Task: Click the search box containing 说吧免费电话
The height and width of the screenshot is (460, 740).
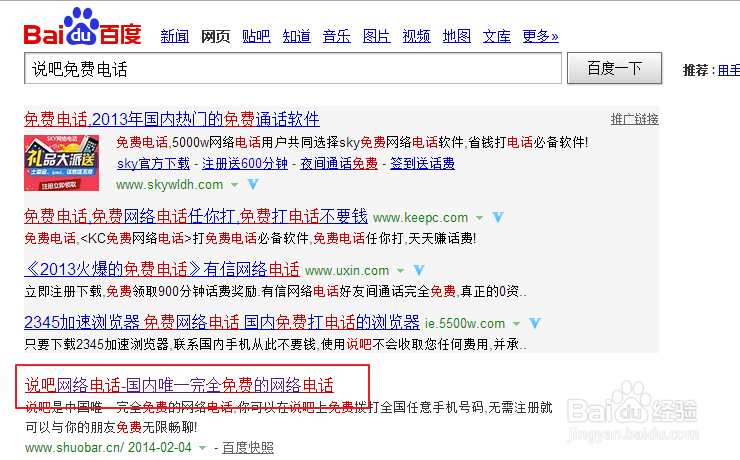Action: pyautogui.click(x=293, y=68)
